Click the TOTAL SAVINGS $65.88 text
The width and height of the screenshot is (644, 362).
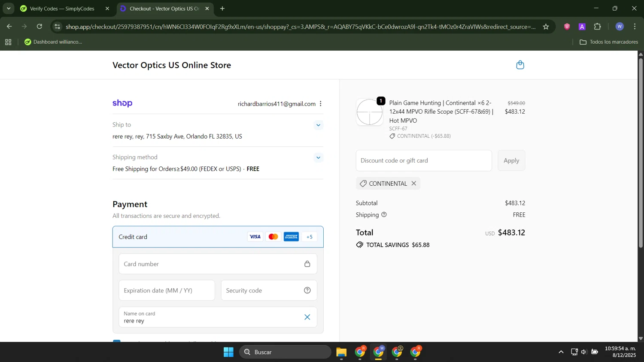pyautogui.click(x=398, y=245)
